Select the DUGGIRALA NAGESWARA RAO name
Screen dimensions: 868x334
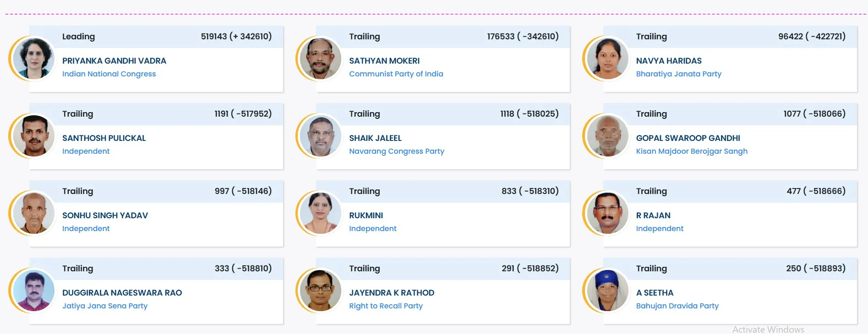122,293
